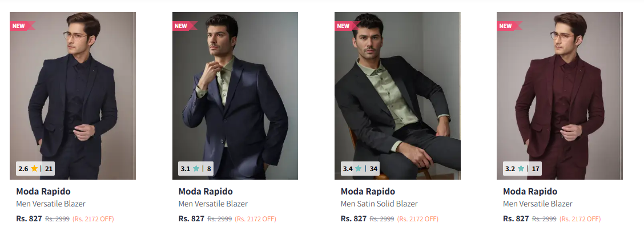Click the NEW ribbon on Satin Solid Blazer
Viewport: 644px width, 235px height.
[347, 26]
